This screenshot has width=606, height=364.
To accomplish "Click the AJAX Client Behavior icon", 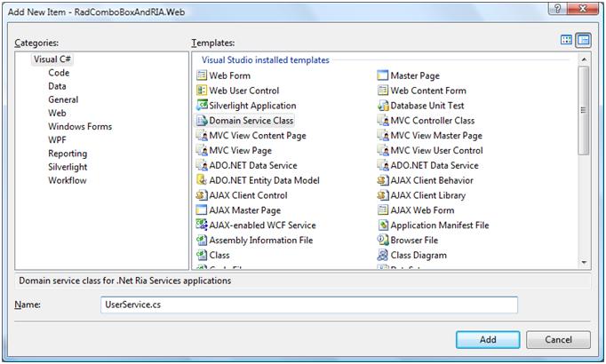I will coord(383,180).
